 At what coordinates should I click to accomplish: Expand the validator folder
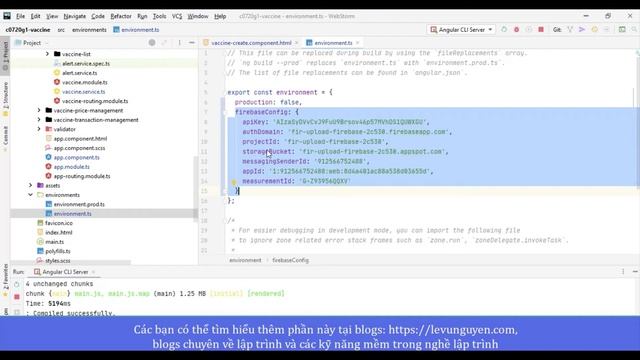coord(39,129)
